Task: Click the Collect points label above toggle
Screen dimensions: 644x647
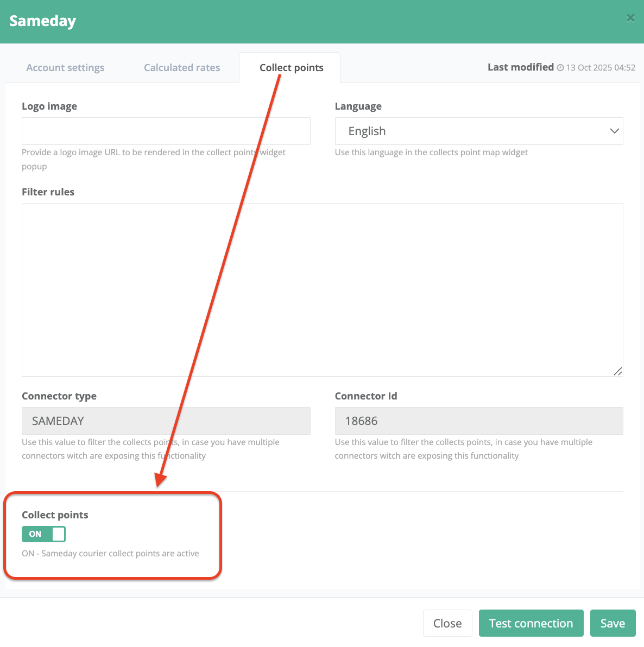Action: 55,515
